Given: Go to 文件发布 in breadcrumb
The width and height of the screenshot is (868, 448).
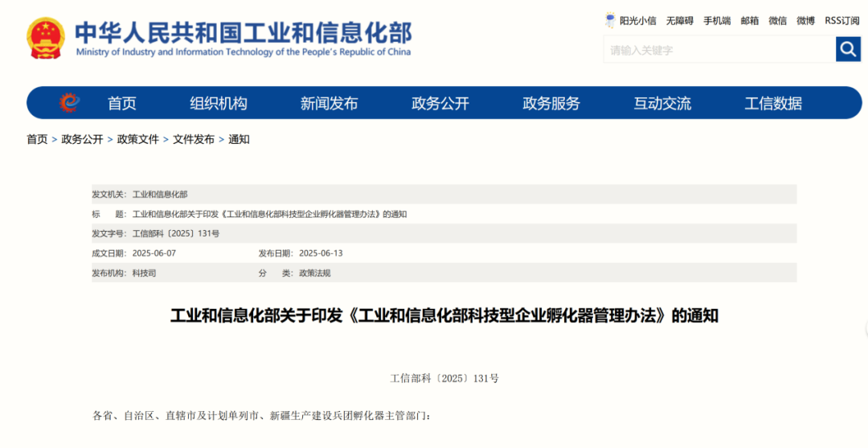Looking at the screenshot, I should (194, 140).
